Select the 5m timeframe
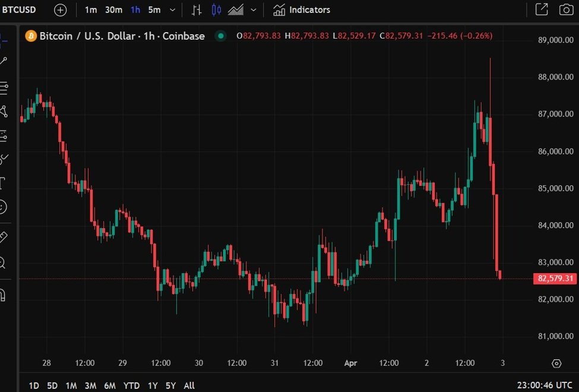Screen dimensions: 579x392 pos(154,10)
